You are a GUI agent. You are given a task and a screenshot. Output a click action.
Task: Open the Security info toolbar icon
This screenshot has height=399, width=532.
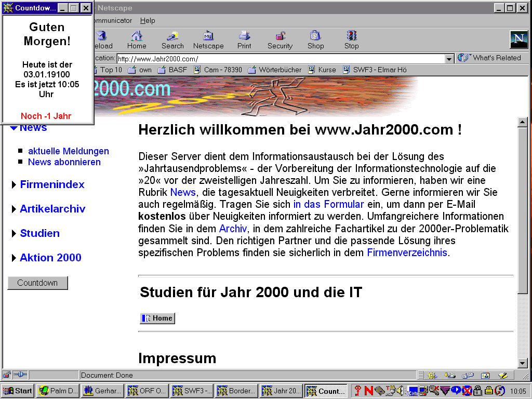[x=280, y=39]
